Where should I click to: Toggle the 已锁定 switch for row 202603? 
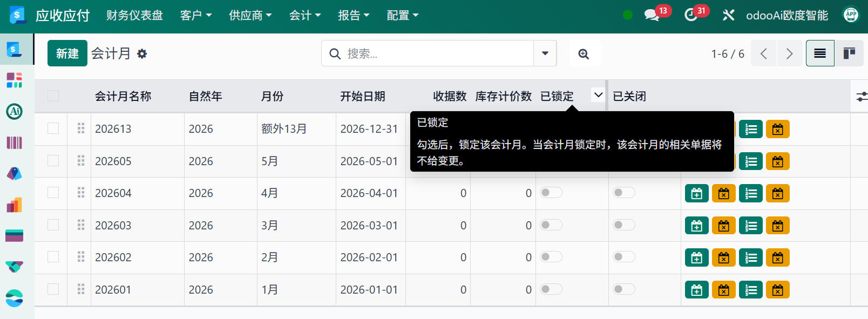(551, 225)
